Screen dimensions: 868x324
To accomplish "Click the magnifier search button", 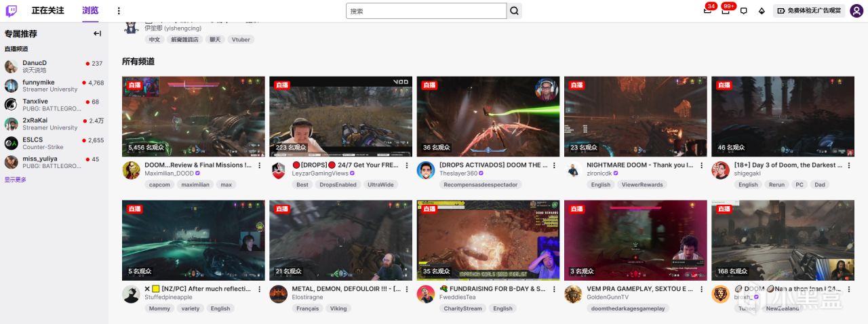I will pos(514,11).
